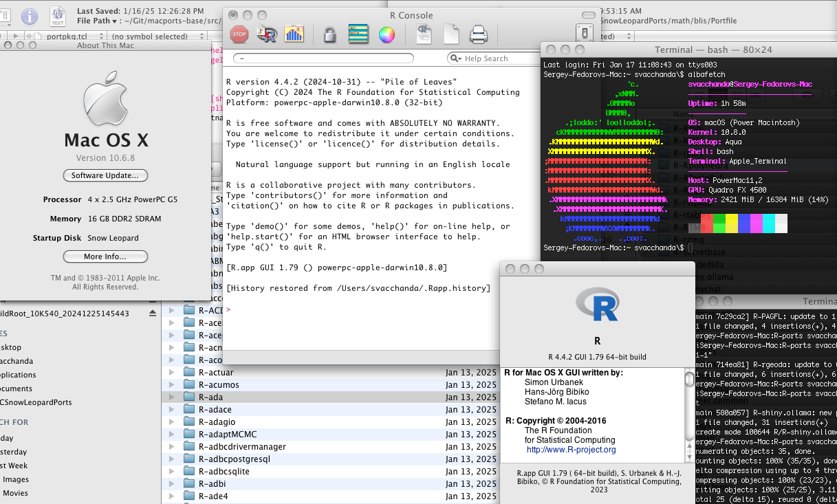Click the padlock authentication icon
837x504 pixels.
tap(330, 34)
